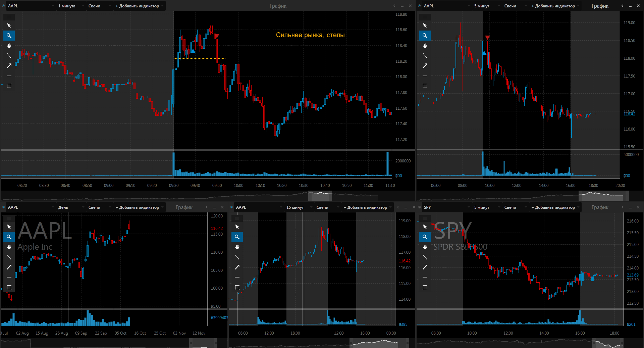644x348 pixels.
Task: Add indicator to AAPL 1 минута chart
Action: (x=139, y=6)
